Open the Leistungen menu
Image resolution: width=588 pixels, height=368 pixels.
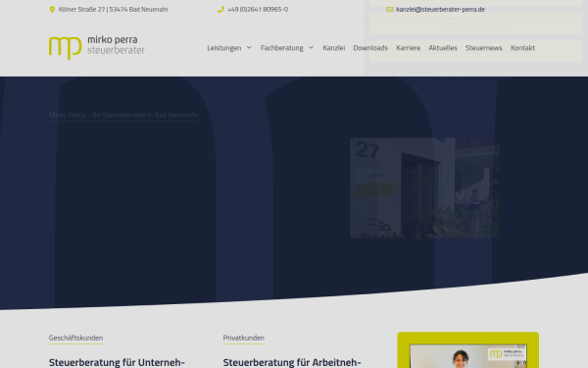pyautogui.click(x=224, y=48)
